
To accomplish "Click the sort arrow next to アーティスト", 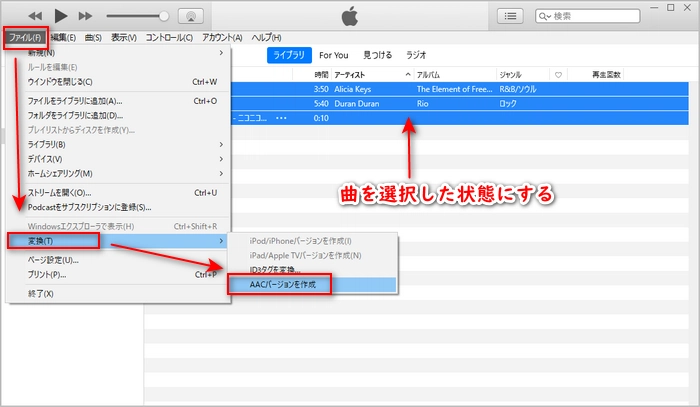I will pos(407,75).
